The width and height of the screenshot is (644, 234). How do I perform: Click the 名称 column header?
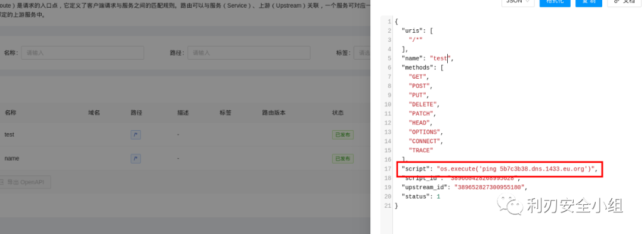11,112
